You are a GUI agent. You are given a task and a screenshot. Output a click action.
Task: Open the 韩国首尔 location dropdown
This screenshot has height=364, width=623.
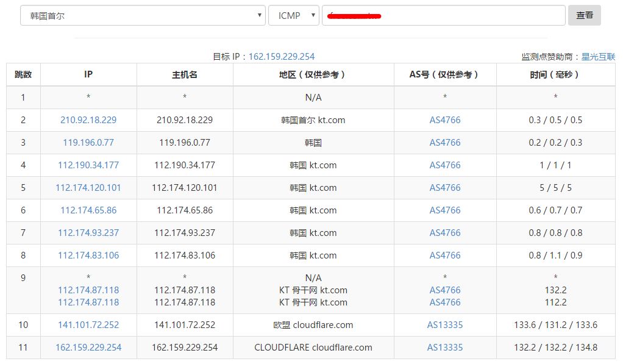click(142, 16)
